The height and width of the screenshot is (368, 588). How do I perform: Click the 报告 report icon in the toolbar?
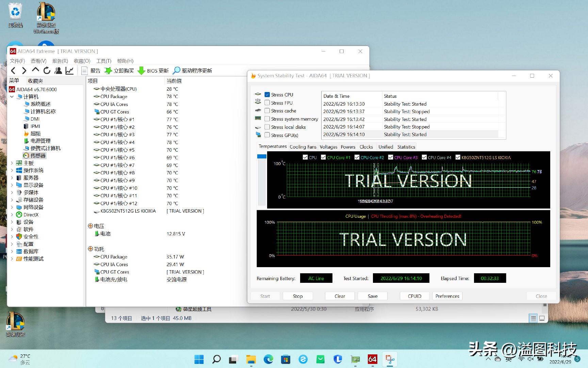85,71
